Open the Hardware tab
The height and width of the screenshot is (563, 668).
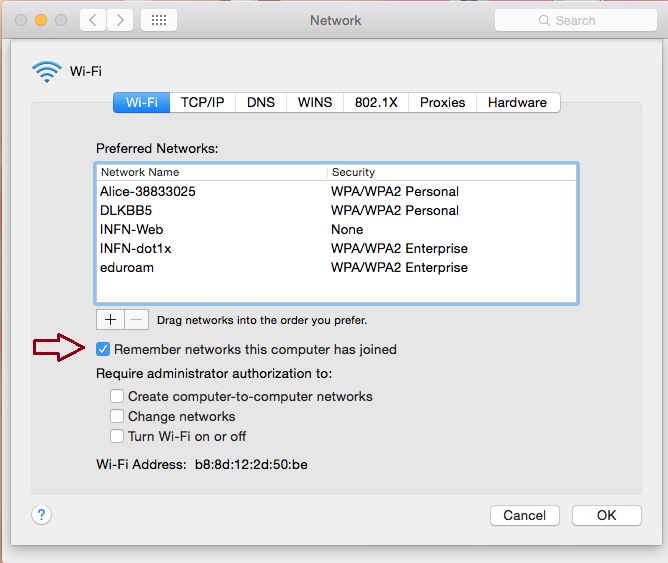(518, 103)
